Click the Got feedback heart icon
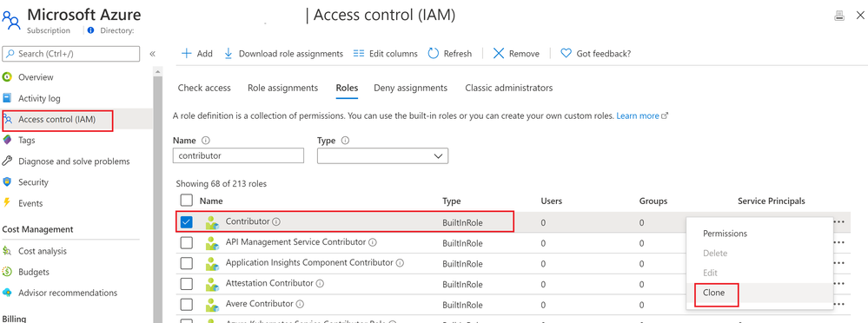 click(x=566, y=54)
